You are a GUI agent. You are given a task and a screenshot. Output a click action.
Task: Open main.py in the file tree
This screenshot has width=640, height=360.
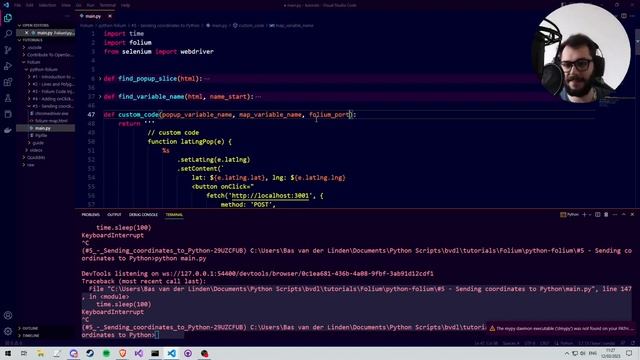point(42,128)
